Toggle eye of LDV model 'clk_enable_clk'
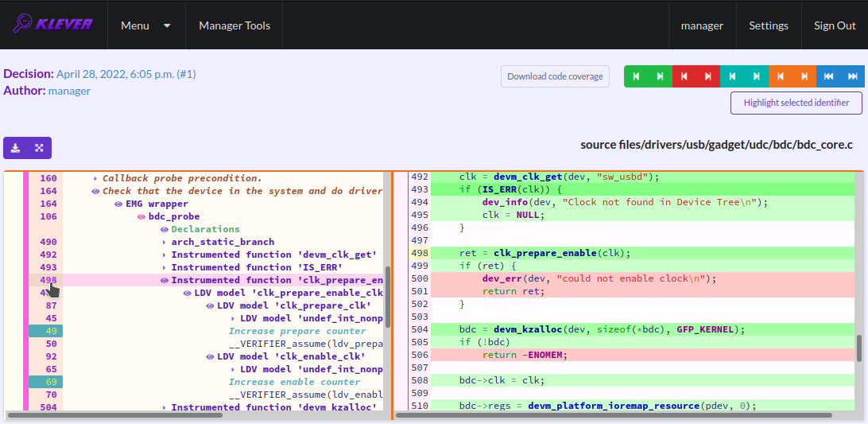868x424 pixels. 210,357
